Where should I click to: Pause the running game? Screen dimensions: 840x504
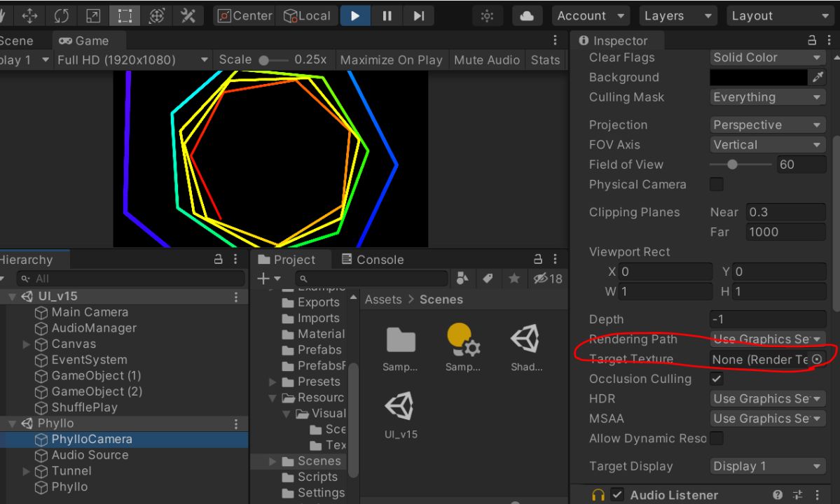tap(387, 16)
